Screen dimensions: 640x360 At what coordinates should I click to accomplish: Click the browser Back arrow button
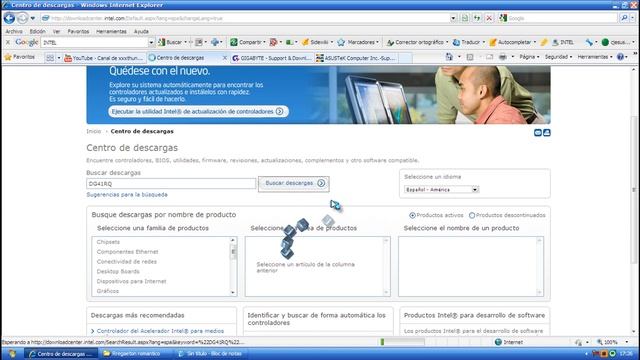9,18
